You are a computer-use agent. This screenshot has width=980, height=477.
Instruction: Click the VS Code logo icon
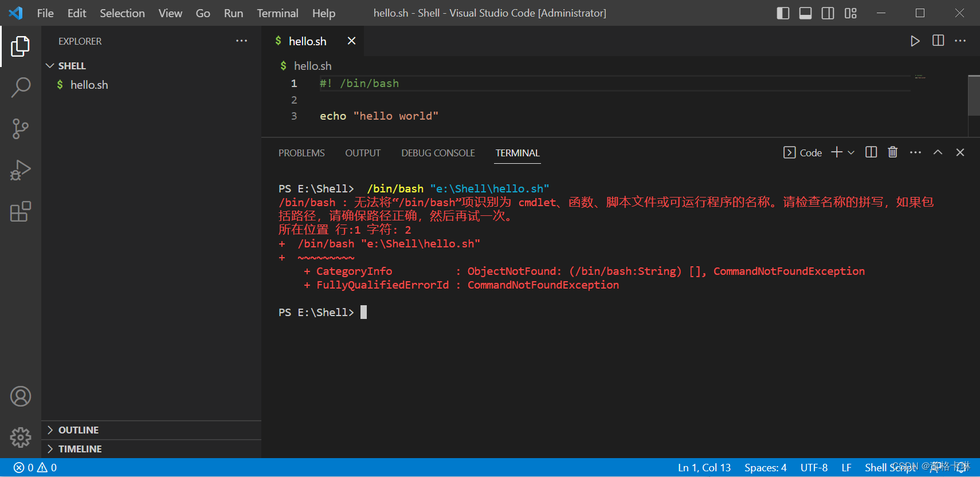click(15, 13)
